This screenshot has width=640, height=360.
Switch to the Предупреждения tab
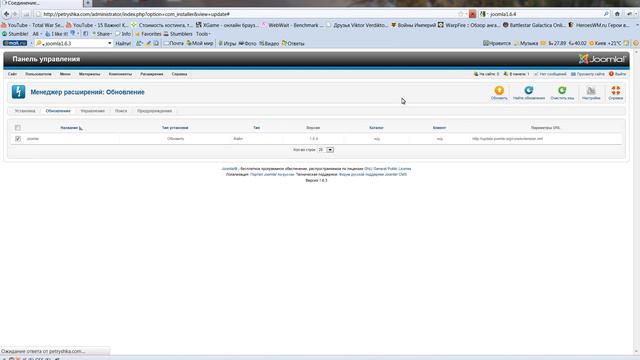(154, 111)
